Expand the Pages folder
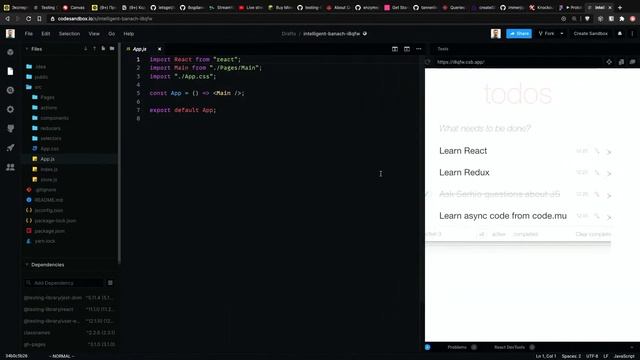This screenshot has height=360, width=640. tap(43, 97)
